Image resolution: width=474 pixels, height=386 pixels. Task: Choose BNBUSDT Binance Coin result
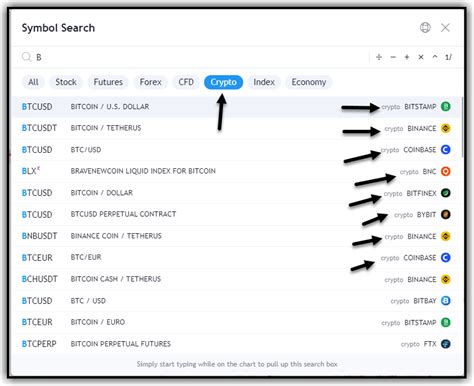click(x=236, y=236)
